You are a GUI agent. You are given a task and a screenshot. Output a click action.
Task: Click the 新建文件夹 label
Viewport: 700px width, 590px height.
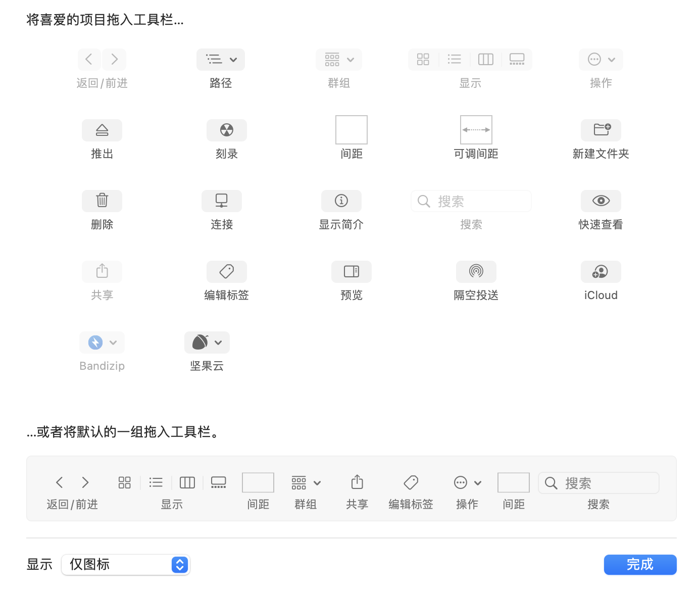coord(601,154)
